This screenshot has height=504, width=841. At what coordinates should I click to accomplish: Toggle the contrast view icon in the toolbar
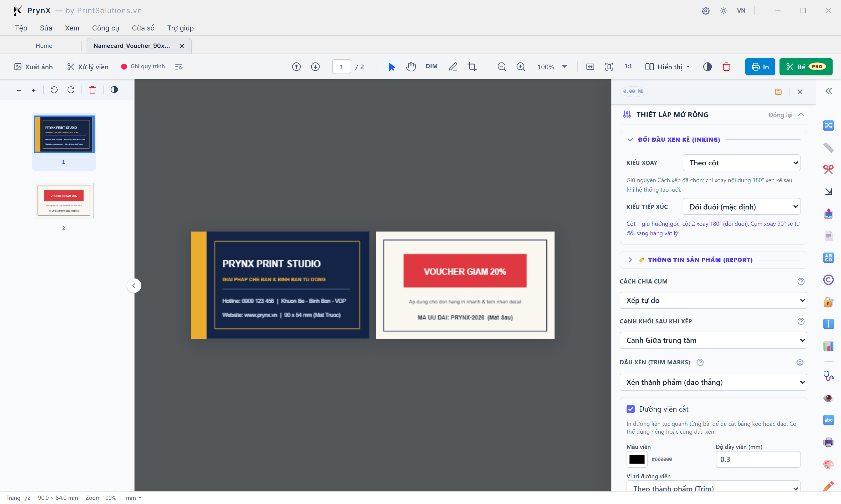(707, 67)
